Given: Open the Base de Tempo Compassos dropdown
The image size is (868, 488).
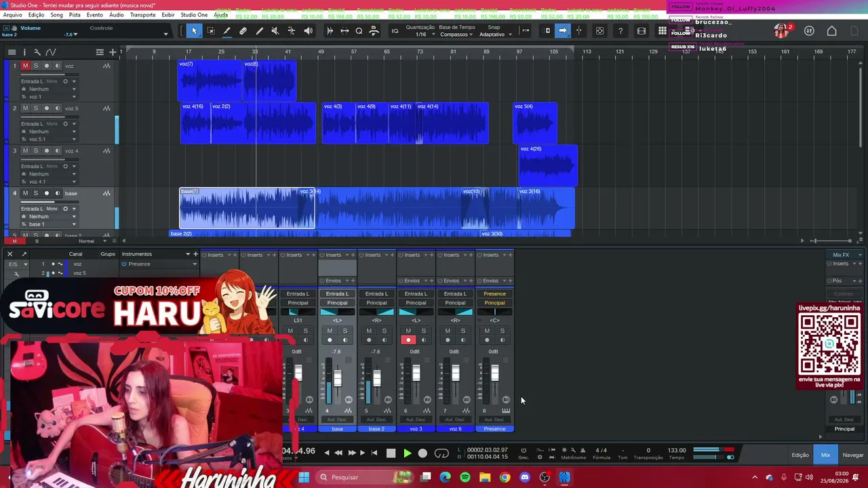Looking at the screenshot, I should point(457,35).
